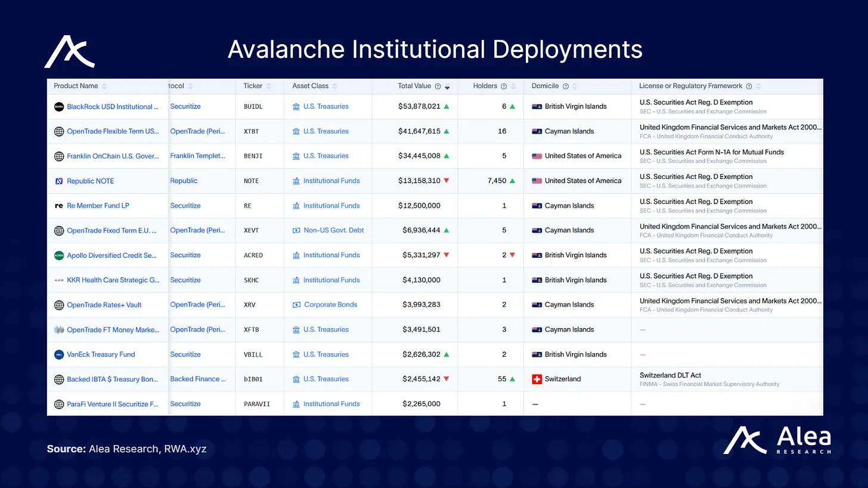This screenshot has width=868, height=488.
Task: Select the 7,450 holders cell
Action: coord(497,181)
